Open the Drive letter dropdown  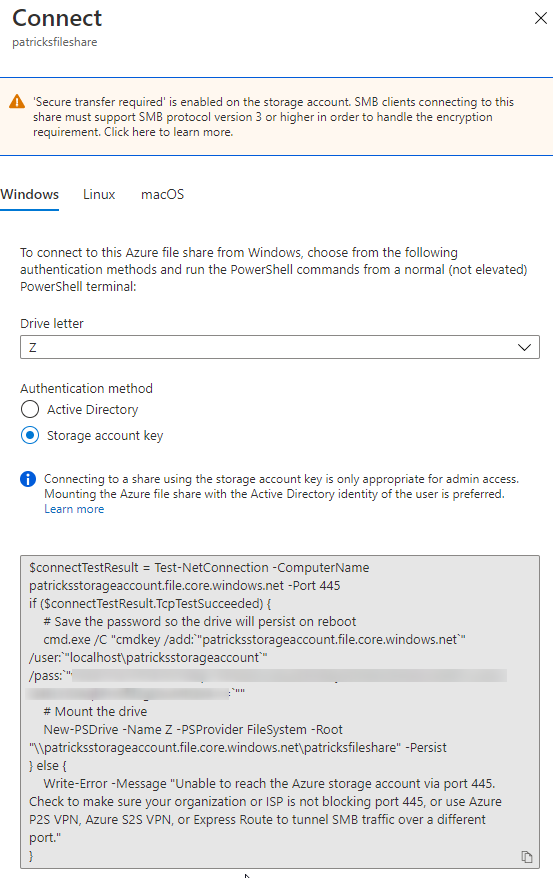tap(280, 347)
